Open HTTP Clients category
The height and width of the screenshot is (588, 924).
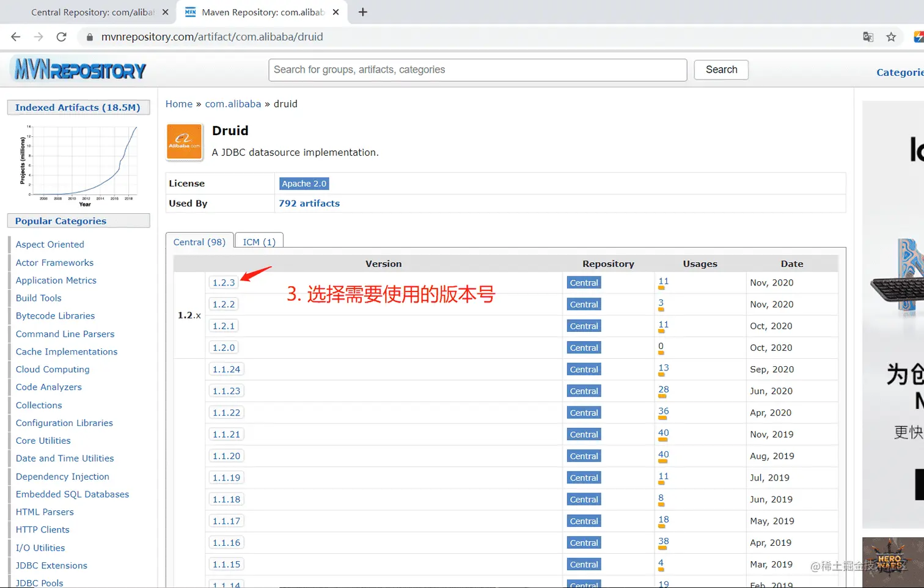pos(42,530)
